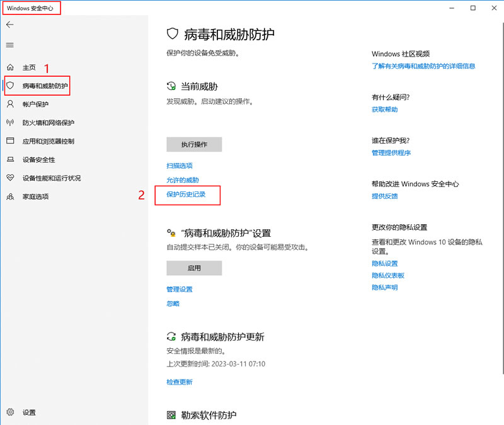Open 设置 at sidebar bottom
The height and width of the screenshot is (425, 504).
coord(29,412)
